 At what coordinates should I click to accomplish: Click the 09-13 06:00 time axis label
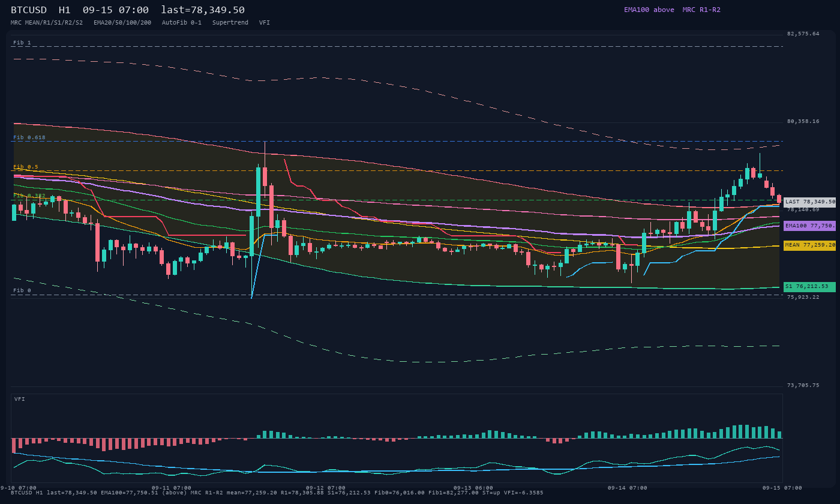pyautogui.click(x=473, y=488)
